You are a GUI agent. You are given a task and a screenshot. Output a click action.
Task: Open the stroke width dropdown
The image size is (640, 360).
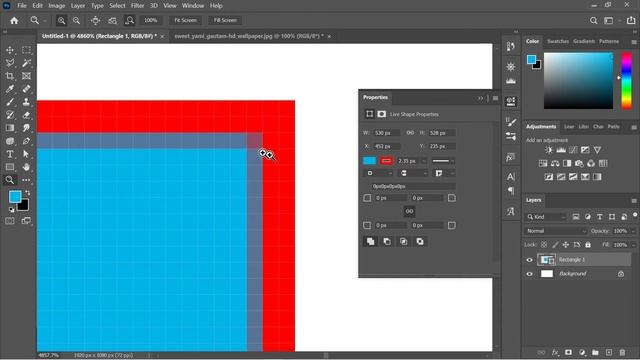tap(424, 161)
